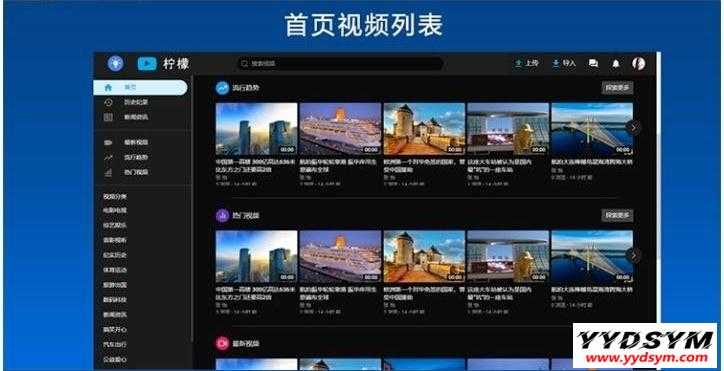Click the 柠檬 video logo icon
This screenshot has height=371, width=724.
[x=147, y=64]
